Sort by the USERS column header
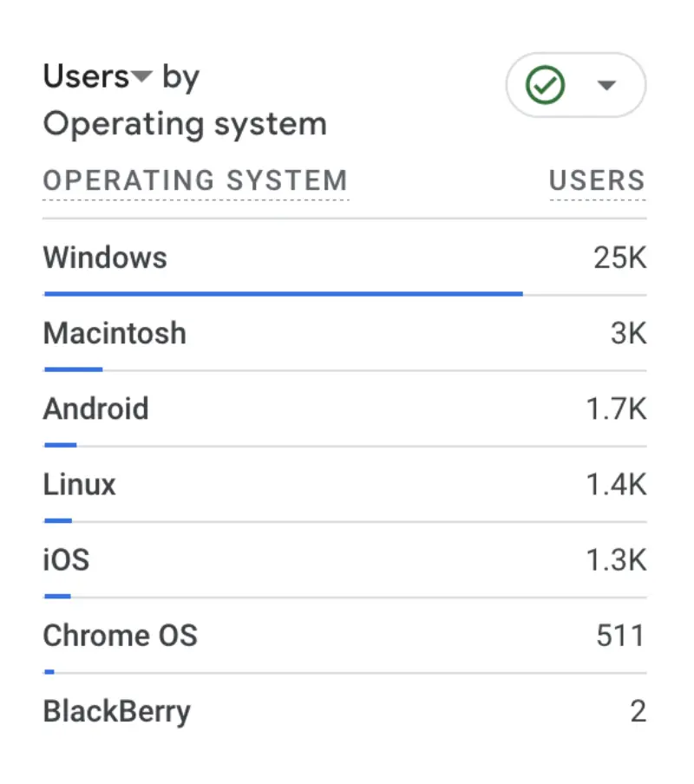 [597, 181]
